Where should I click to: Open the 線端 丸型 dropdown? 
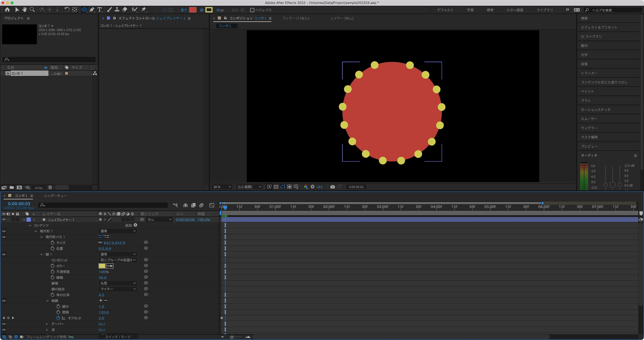point(118,283)
